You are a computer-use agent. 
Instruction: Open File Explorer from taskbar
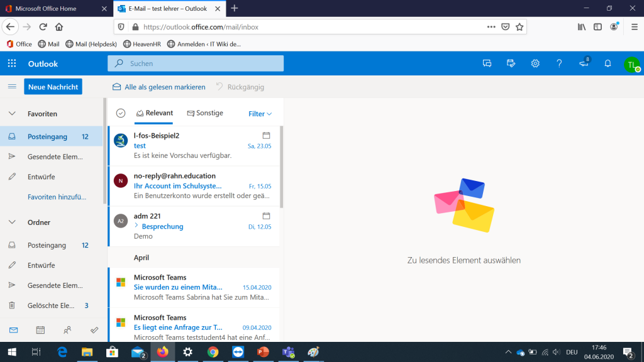(x=87, y=352)
